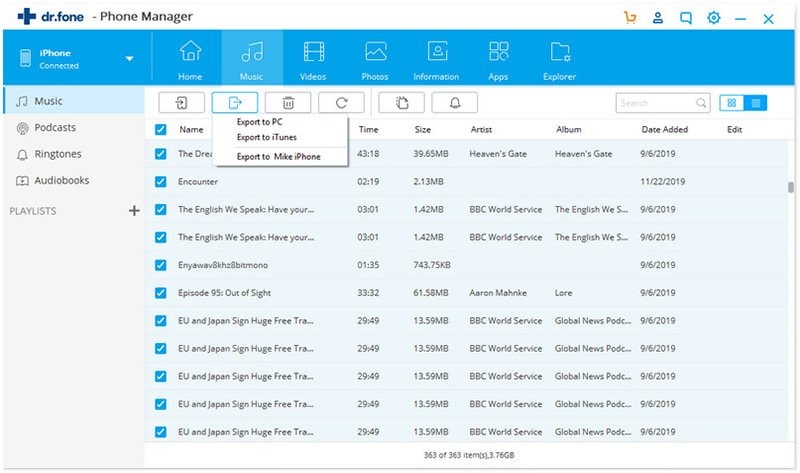Viewport: 800px width, 473px height.
Task: Select the Encounter track name
Action: 198,182
